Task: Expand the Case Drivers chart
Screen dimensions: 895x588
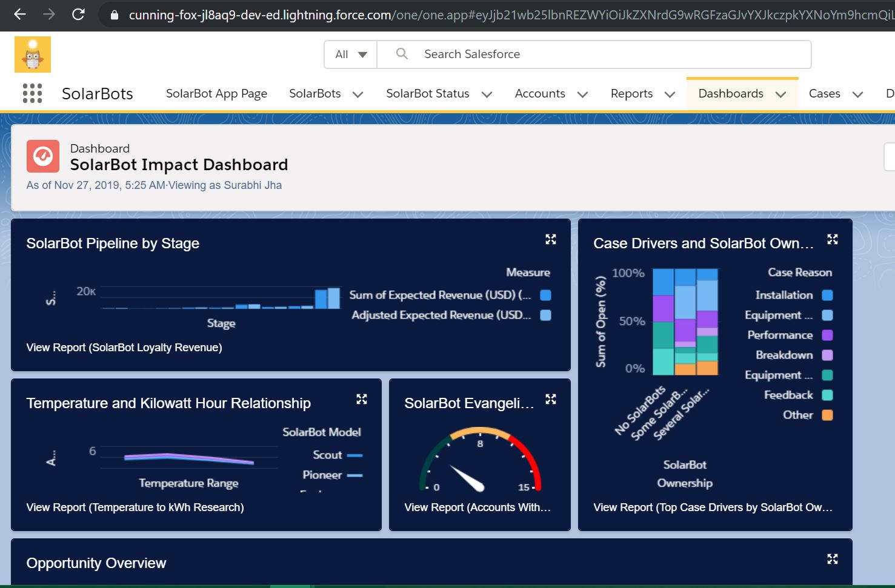Action: (833, 239)
